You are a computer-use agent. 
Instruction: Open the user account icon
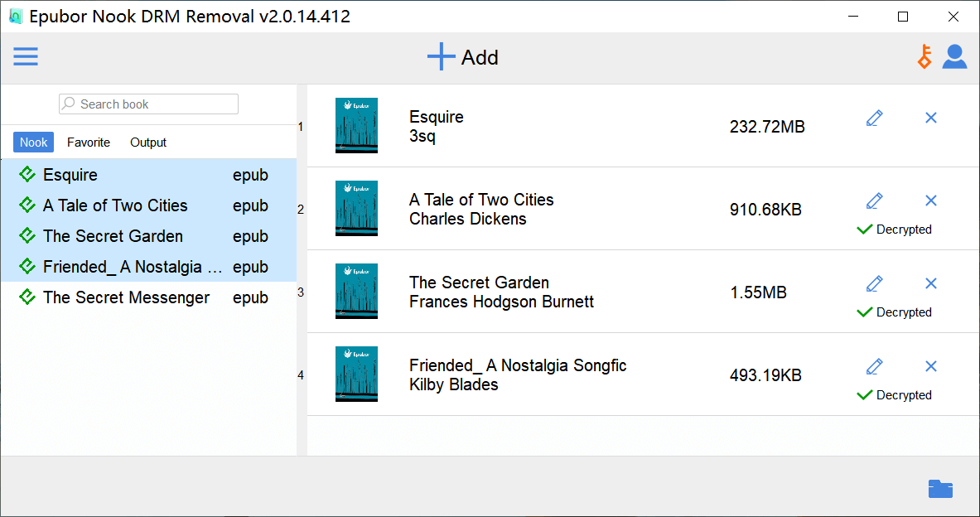954,57
